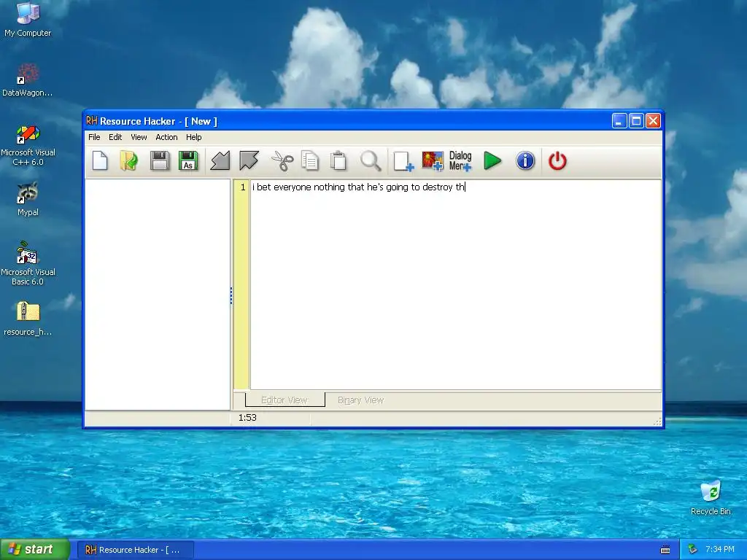Click the Dialog Menu add icon
Screen dimensions: 747x560
pos(460,161)
